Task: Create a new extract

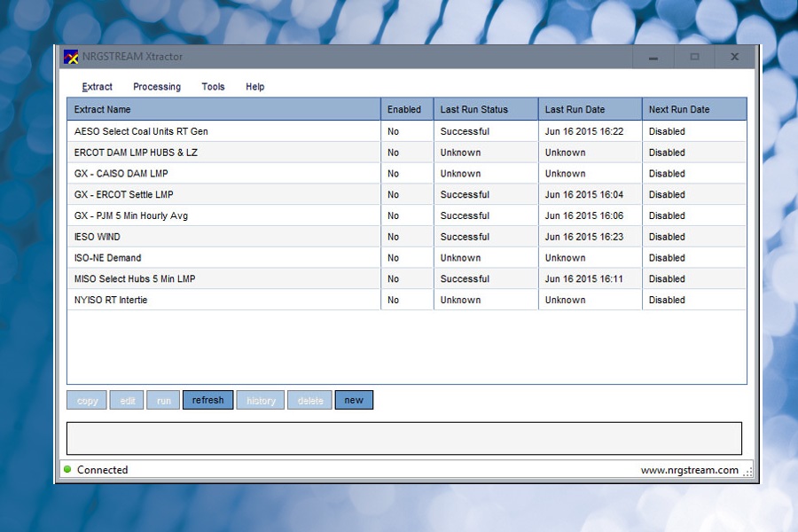Action: pyautogui.click(x=354, y=400)
